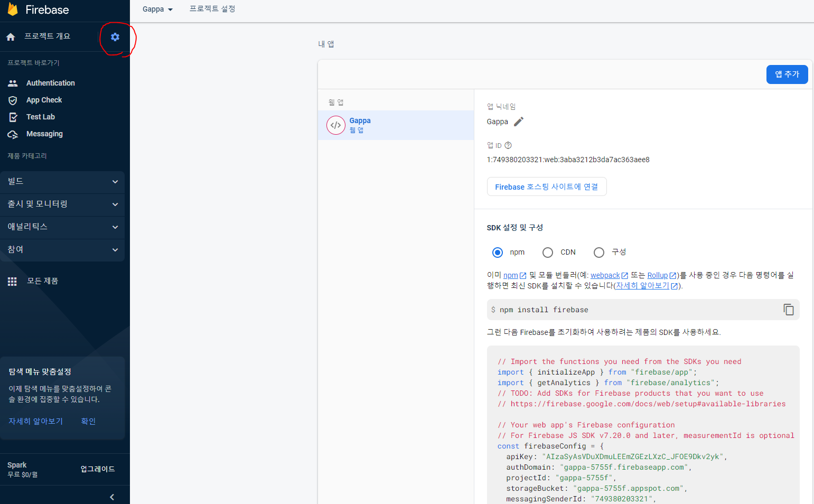Select the npm radio option
Viewport: 814px width, 504px height.
[x=498, y=253]
